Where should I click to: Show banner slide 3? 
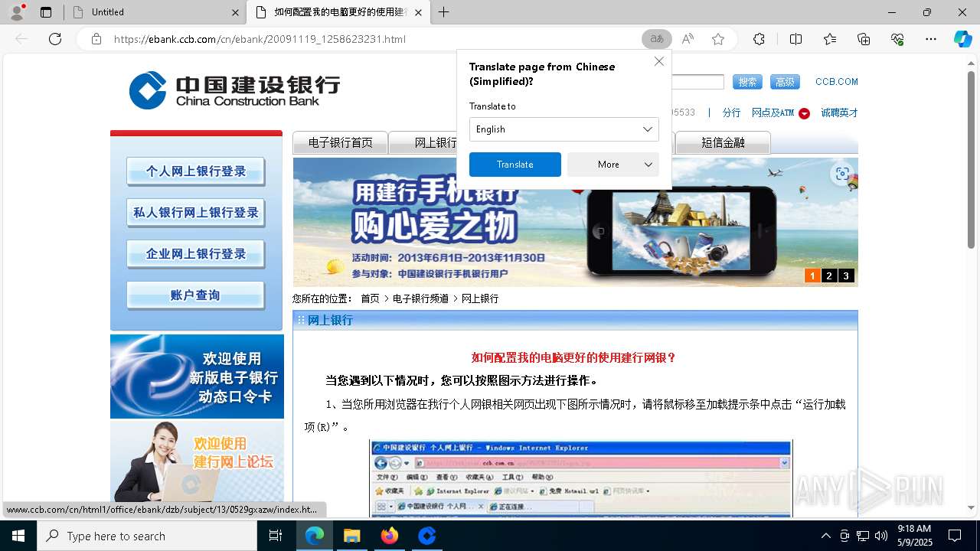pos(846,275)
